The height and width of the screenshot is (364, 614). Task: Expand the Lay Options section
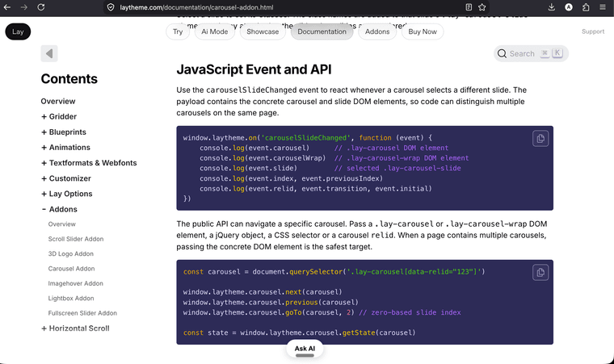pos(66,194)
